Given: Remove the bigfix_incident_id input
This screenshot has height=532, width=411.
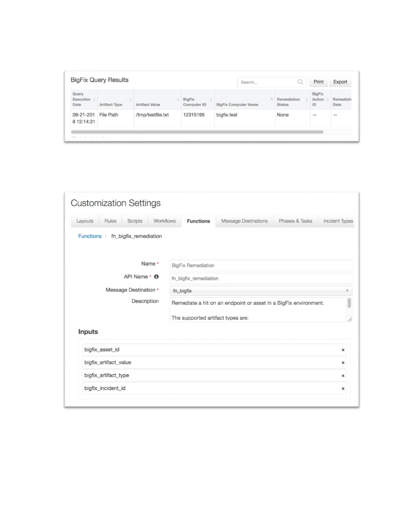Looking at the screenshot, I should [343, 389].
